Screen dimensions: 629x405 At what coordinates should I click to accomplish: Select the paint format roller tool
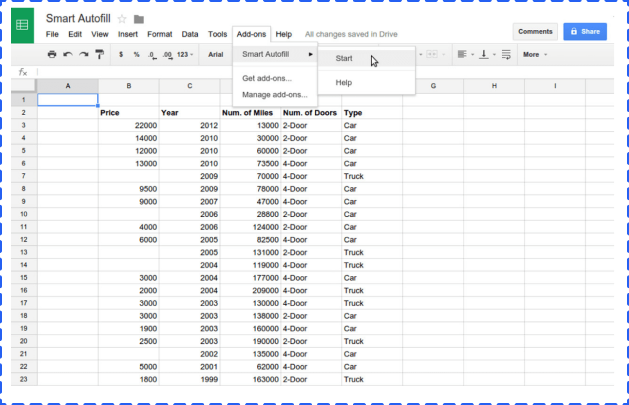pyautogui.click(x=100, y=54)
